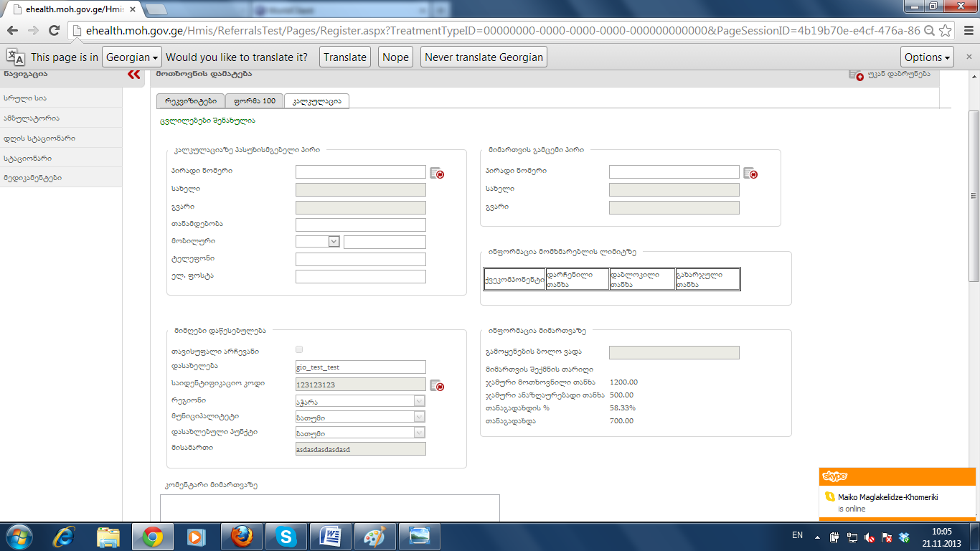This screenshot has width=980, height=551.
Task: Open Chrome's three-line menu icon
Action: point(966,30)
